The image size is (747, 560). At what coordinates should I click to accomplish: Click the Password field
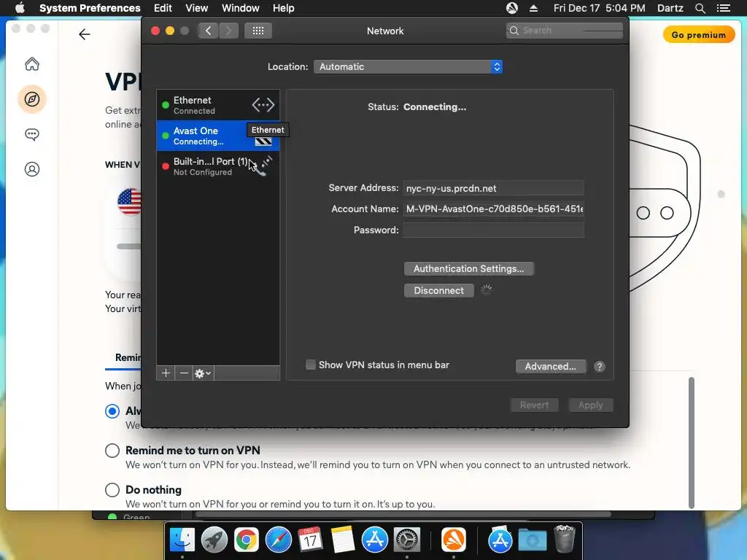[494, 230]
